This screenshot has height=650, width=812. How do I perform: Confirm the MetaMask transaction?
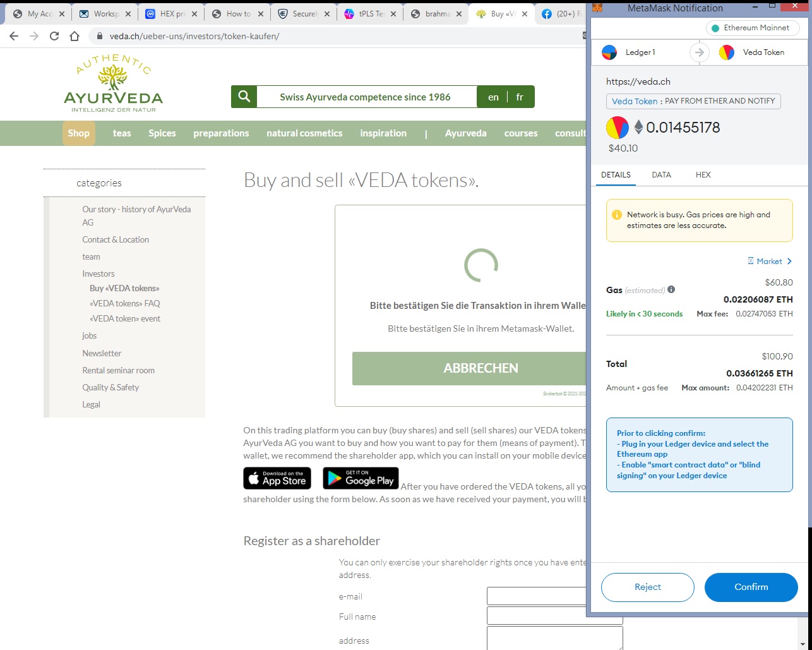pyautogui.click(x=751, y=587)
